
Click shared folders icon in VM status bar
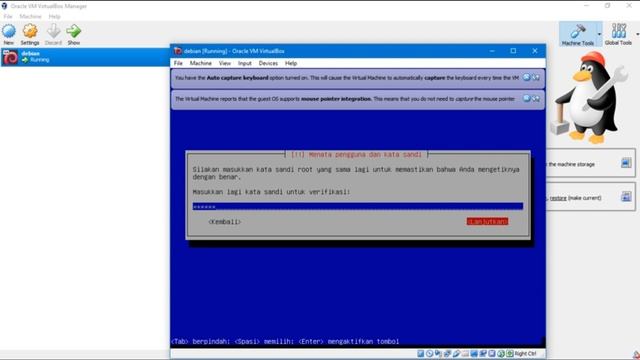click(x=465, y=353)
